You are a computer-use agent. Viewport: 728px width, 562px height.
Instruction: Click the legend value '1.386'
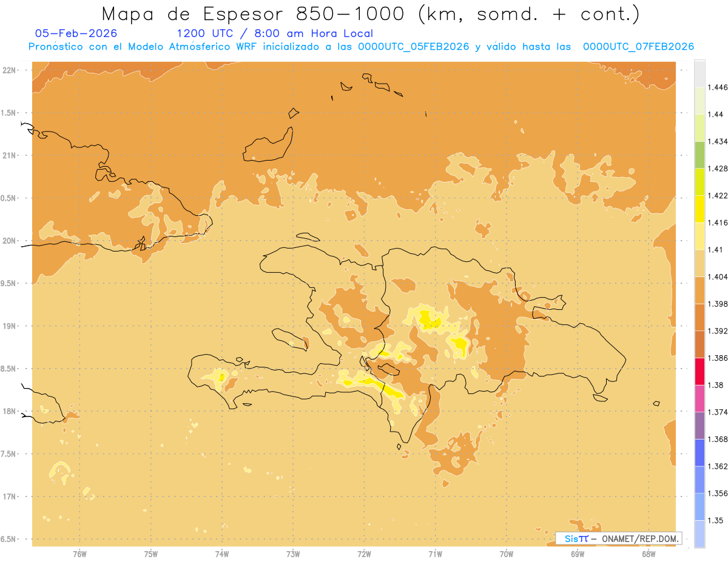(718, 358)
